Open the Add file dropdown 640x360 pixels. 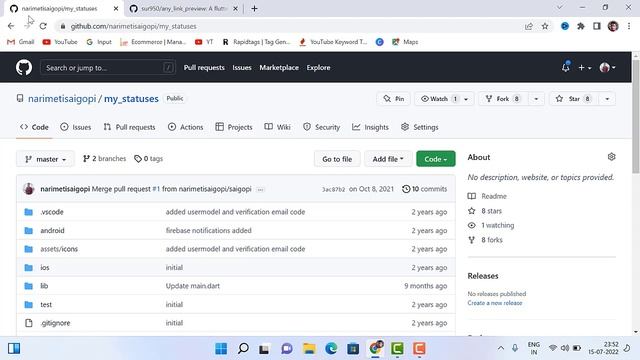[388, 159]
